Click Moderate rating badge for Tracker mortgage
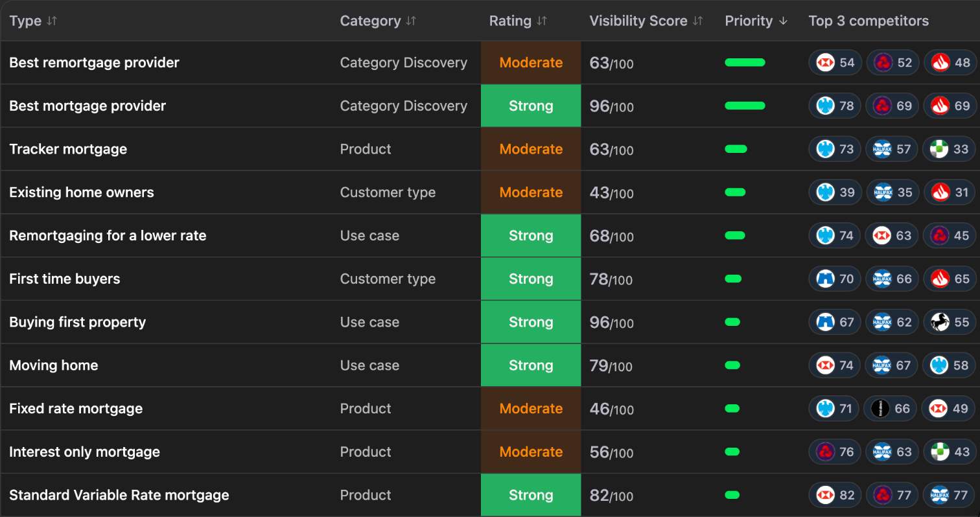Image resolution: width=980 pixels, height=517 pixels. (x=531, y=150)
